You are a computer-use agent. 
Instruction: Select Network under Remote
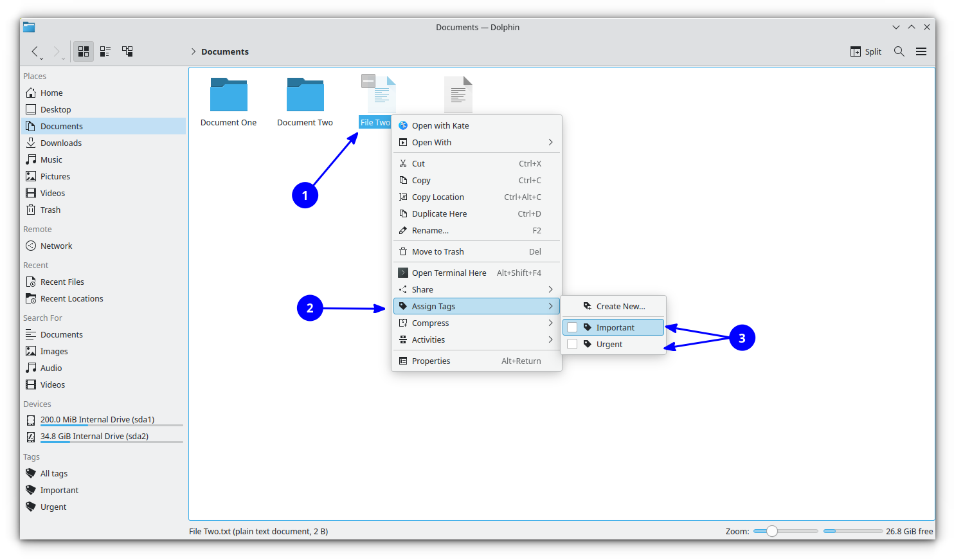[55, 246]
